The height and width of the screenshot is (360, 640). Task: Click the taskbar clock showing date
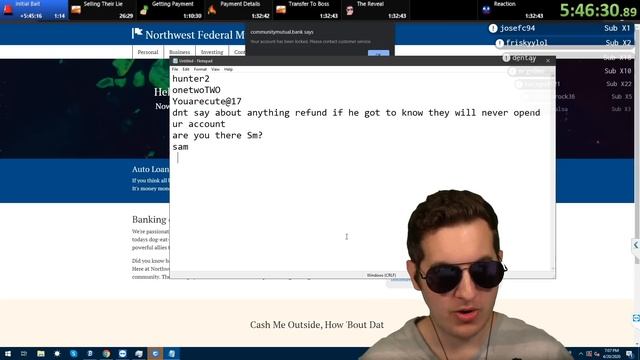(x=611, y=353)
